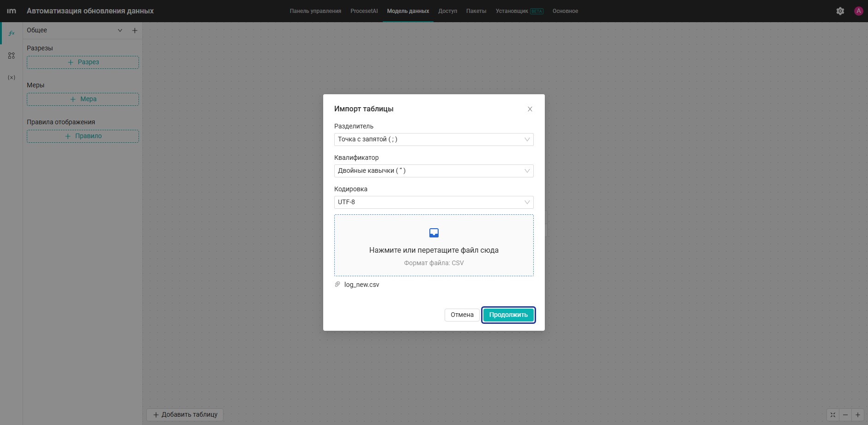Open the user avatar menu

tap(859, 11)
